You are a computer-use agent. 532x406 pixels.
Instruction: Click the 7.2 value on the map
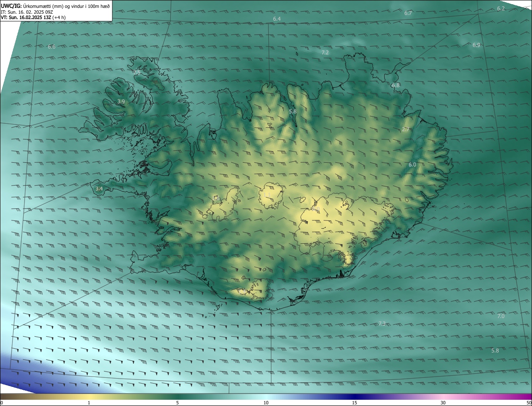tap(325, 53)
